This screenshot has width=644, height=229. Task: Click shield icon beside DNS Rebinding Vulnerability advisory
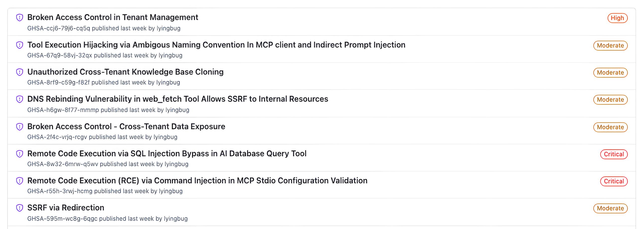[x=20, y=99]
